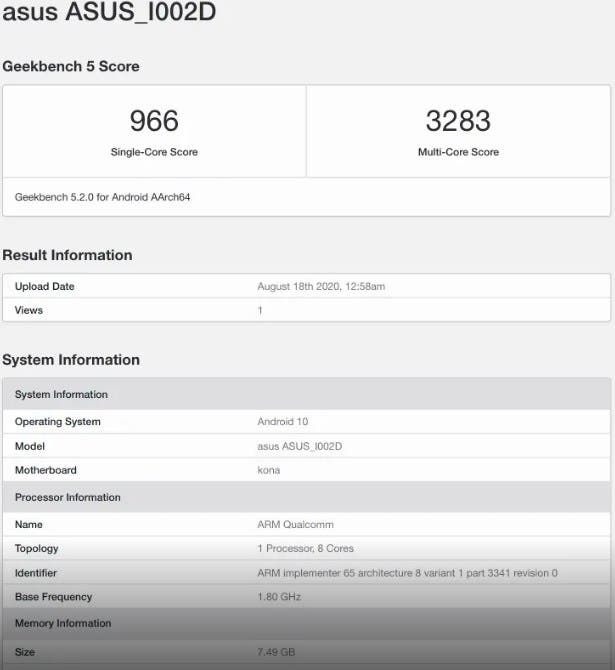This screenshot has height=670, width=615.
Task: Select the ARM Qualcomm processor name
Action: pos(295,524)
